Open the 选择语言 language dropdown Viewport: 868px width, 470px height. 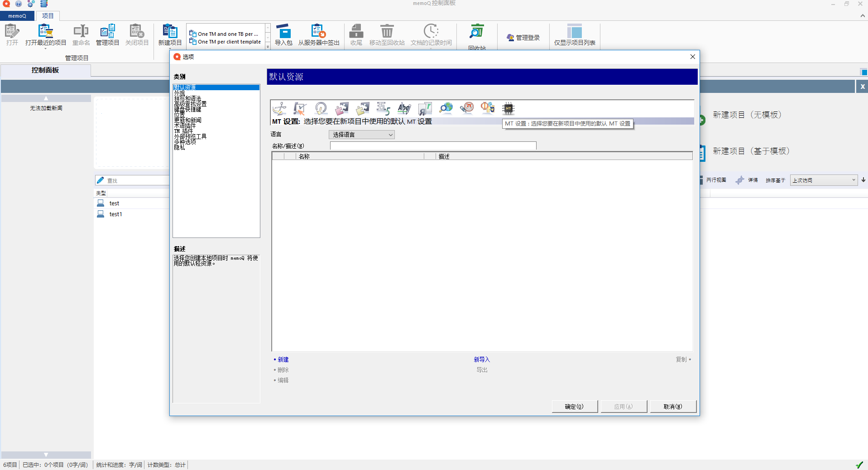(361, 135)
